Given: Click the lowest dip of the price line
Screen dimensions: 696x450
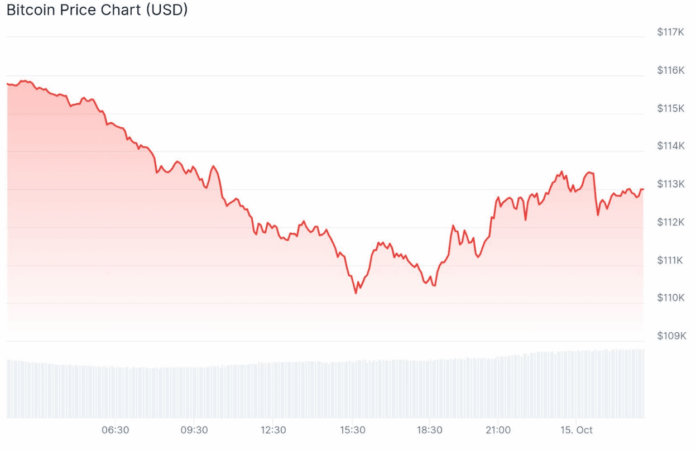Looking at the screenshot, I should 356,292.
